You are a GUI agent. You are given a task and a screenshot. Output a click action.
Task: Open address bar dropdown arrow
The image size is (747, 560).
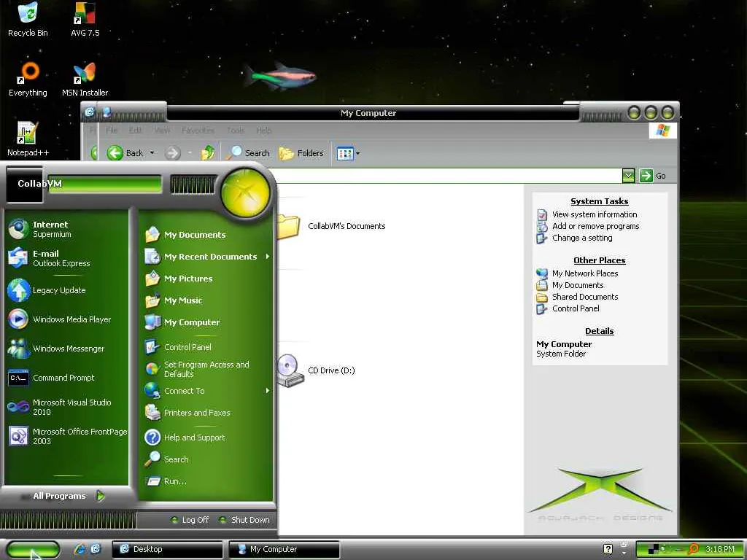click(628, 176)
